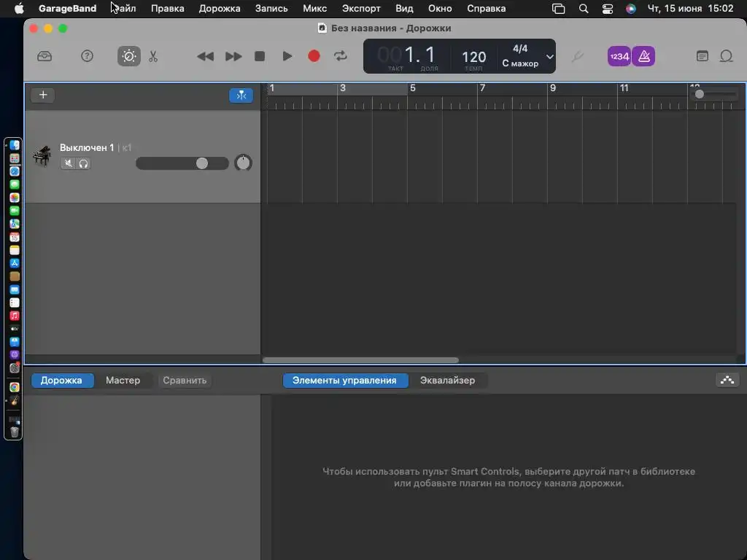Click the Fast Forward button
Viewport: 747px width, 560px height.
(233, 56)
